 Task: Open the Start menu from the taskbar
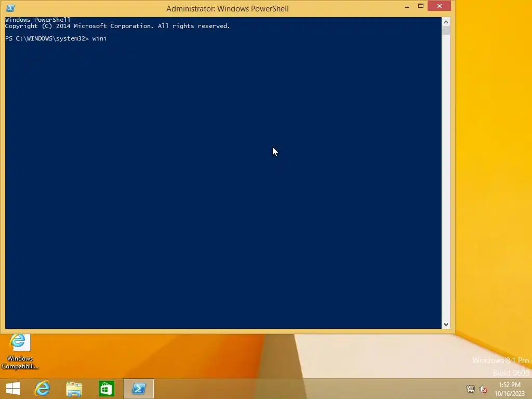[13, 389]
